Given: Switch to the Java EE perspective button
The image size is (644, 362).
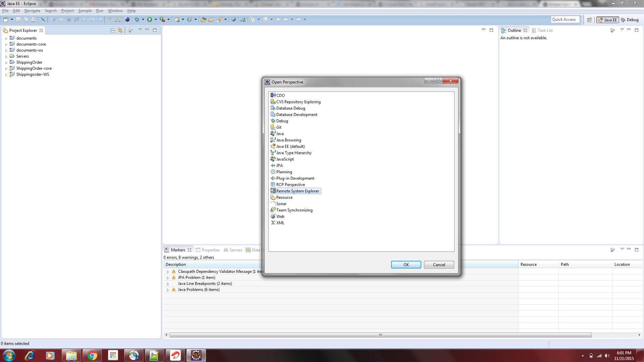Looking at the screenshot, I should (607, 20).
